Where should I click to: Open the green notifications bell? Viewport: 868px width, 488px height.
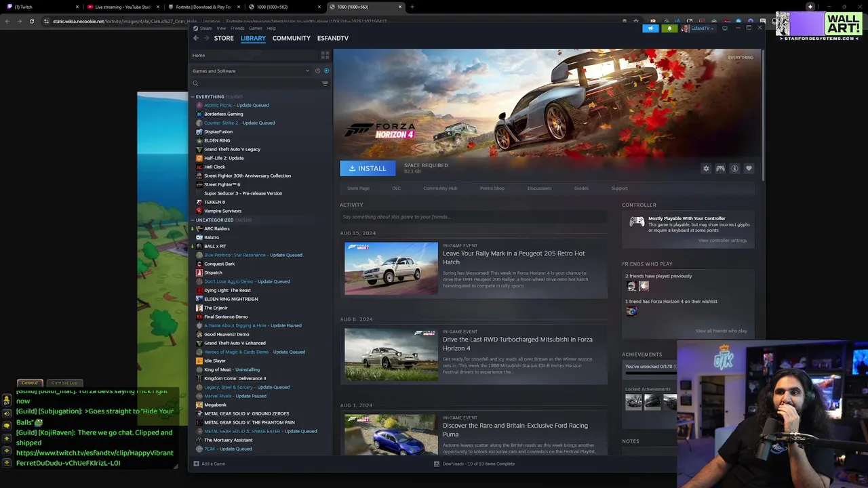(669, 28)
